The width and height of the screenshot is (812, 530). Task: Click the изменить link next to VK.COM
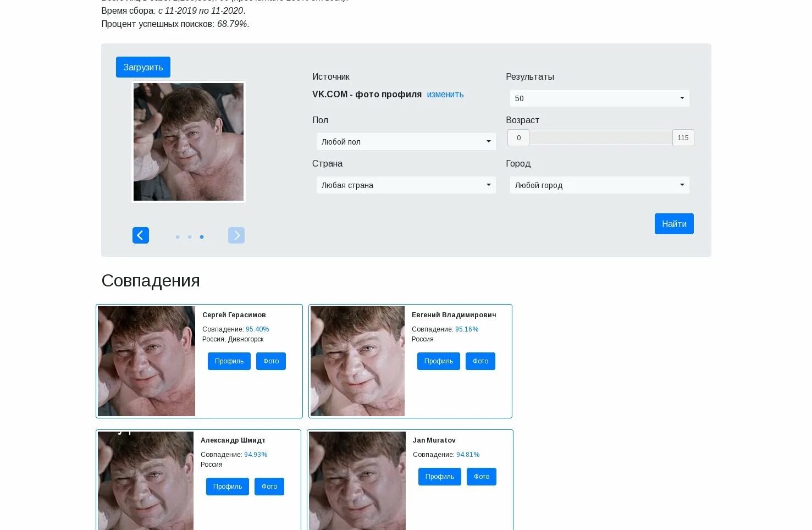445,94
